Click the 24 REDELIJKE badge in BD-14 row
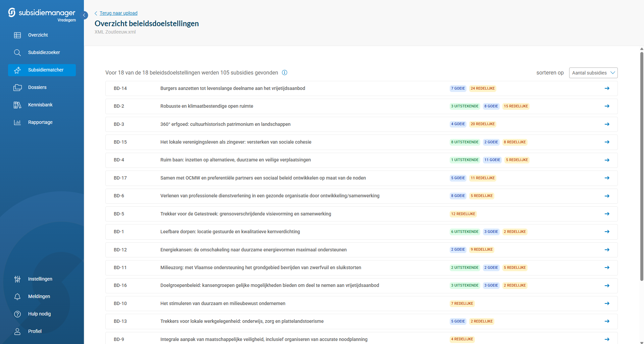644x344 pixels. 483,88
